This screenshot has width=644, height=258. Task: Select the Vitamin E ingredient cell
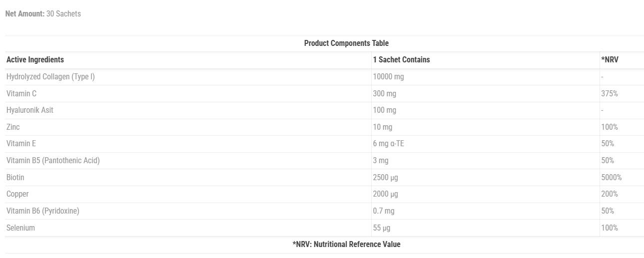point(21,144)
